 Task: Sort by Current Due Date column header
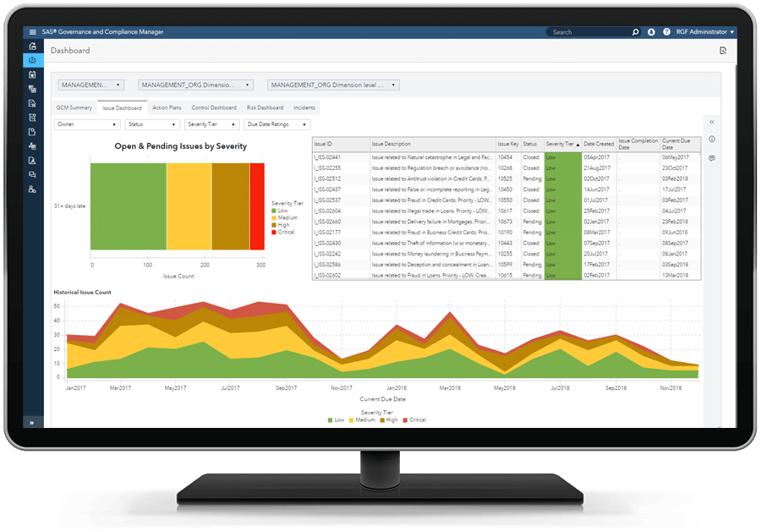pyautogui.click(x=681, y=144)
